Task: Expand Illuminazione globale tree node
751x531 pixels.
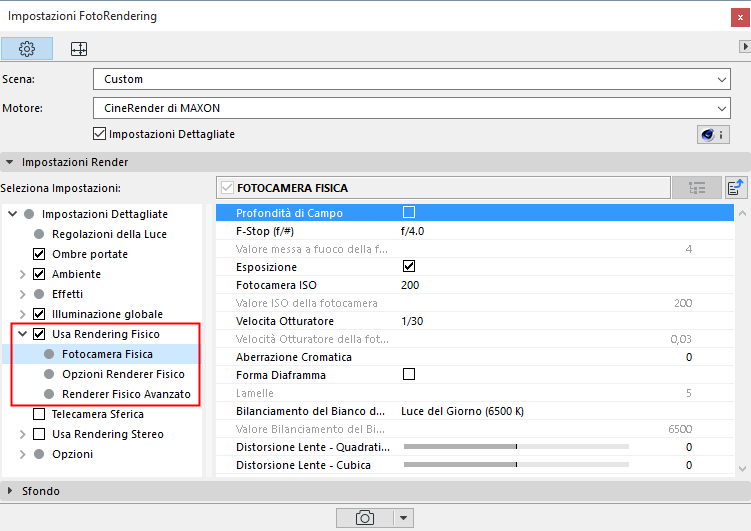Action: [x=22, y=314]
